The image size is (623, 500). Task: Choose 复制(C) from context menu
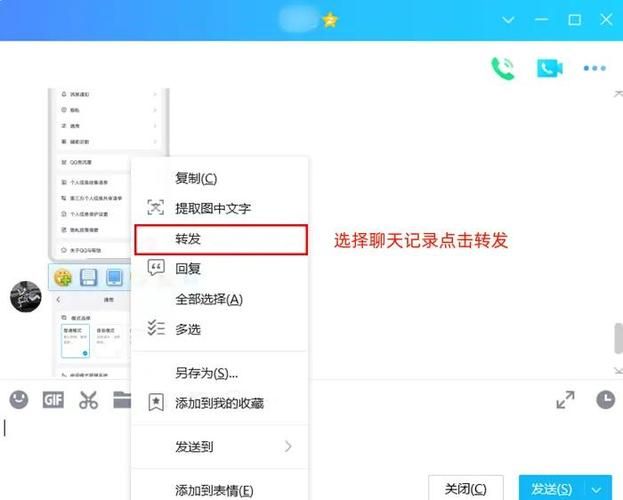point(220,178)
